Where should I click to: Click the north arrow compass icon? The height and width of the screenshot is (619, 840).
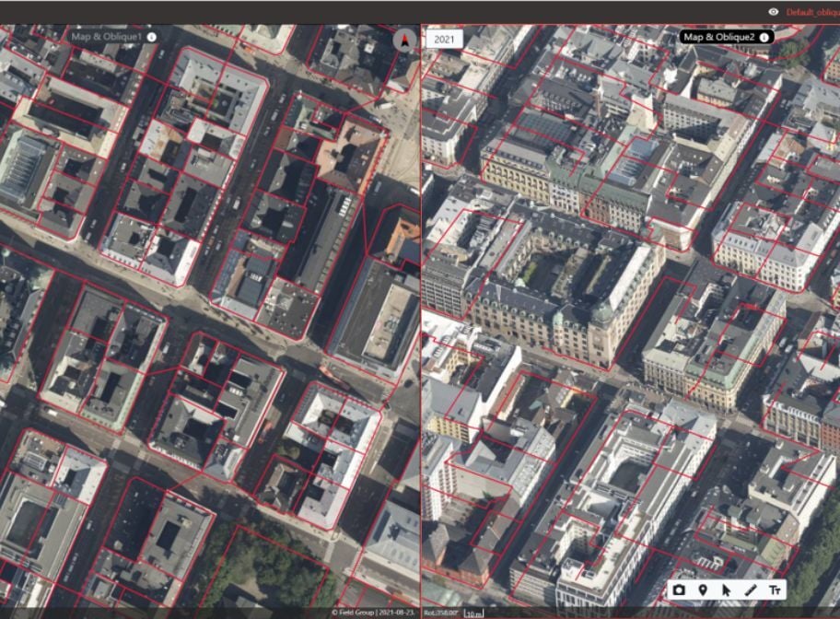coord(403,40)
